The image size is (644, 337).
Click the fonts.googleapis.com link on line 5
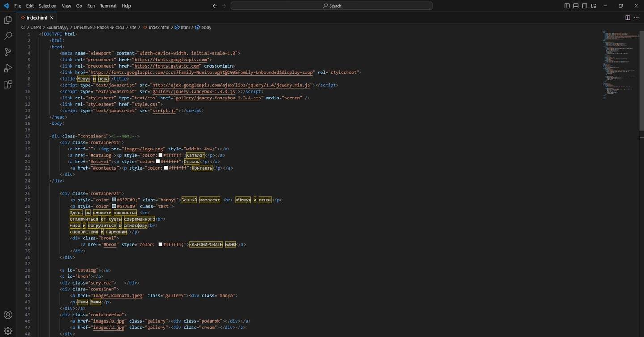click(171, 60)
